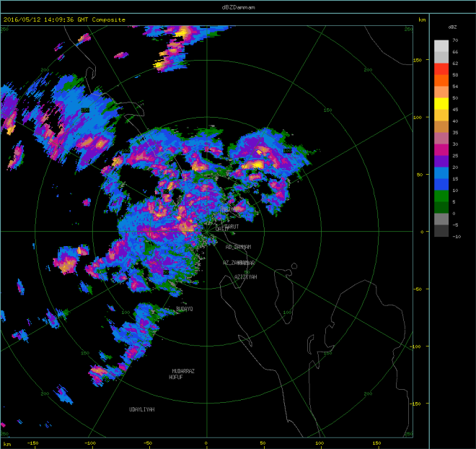Click the tan 35–40 dBZ legend swatch
Image resolution: width=476 pixels, height=449 pixels.
(441, 126)
